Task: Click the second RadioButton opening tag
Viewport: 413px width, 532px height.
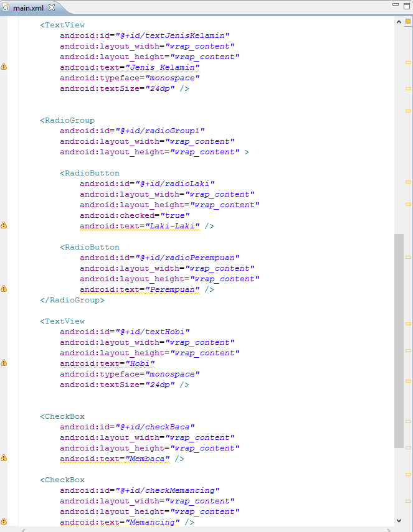Action: coord(90,247)
